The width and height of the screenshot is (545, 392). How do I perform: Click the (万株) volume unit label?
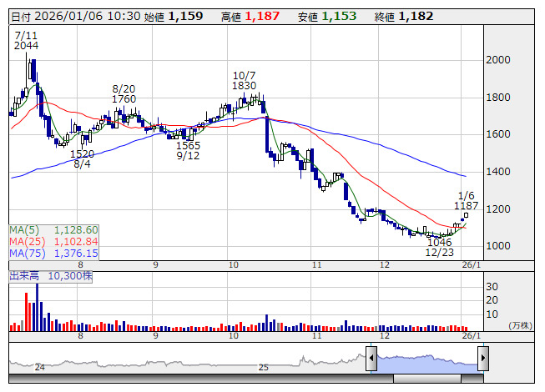tap(520, 325)
